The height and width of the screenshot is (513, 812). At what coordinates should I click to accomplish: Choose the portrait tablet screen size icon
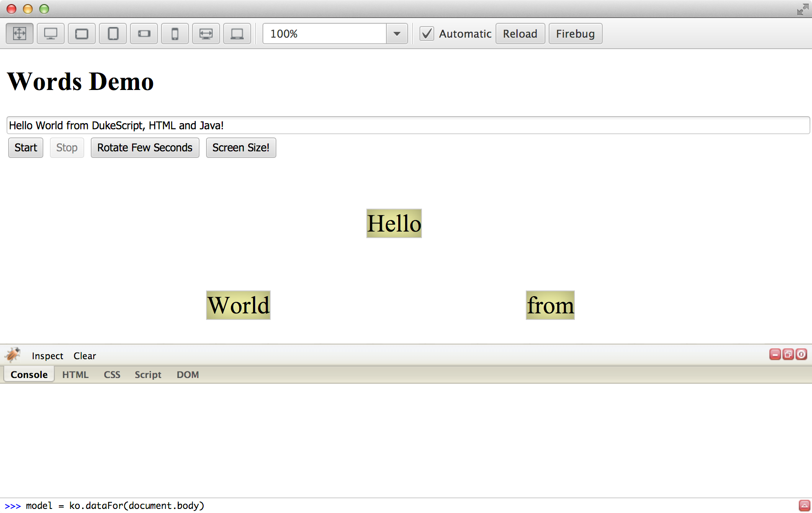pos(113,34)
